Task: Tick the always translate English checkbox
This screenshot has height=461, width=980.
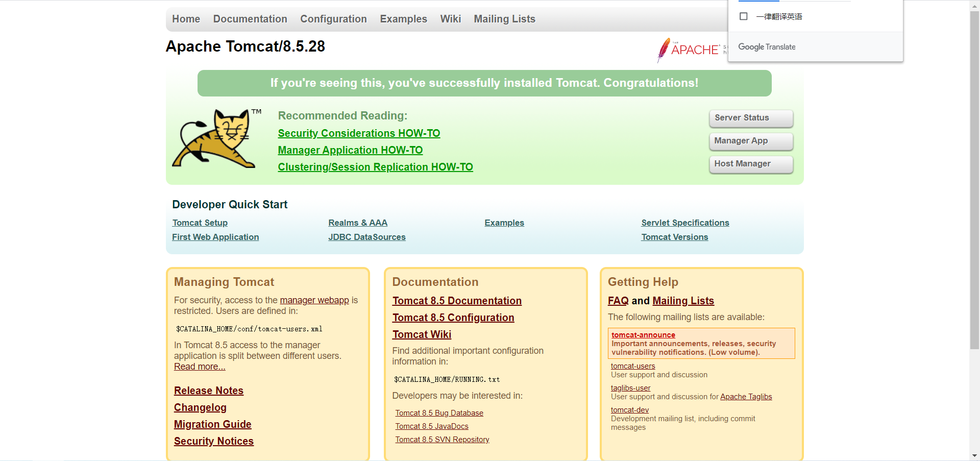Action: pyautogui.click(x=744, y=16)
